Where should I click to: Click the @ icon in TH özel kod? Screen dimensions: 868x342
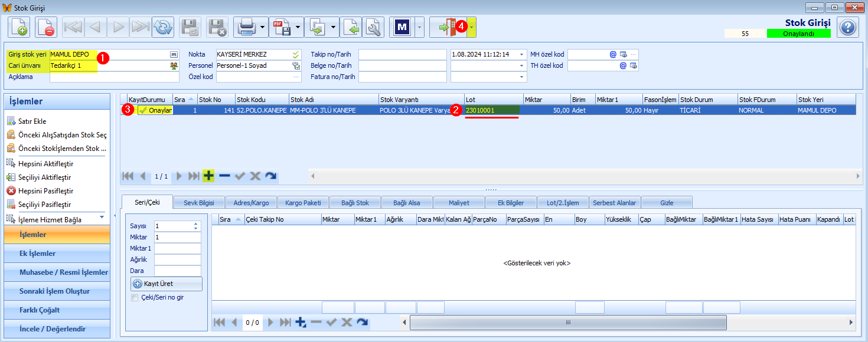pos(622,65)
